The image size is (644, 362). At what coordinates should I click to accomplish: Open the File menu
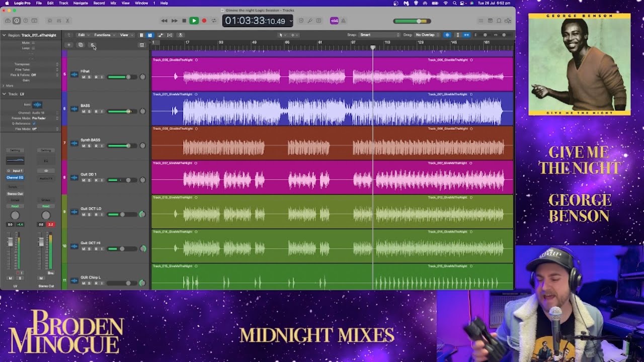tap(39, 3)
